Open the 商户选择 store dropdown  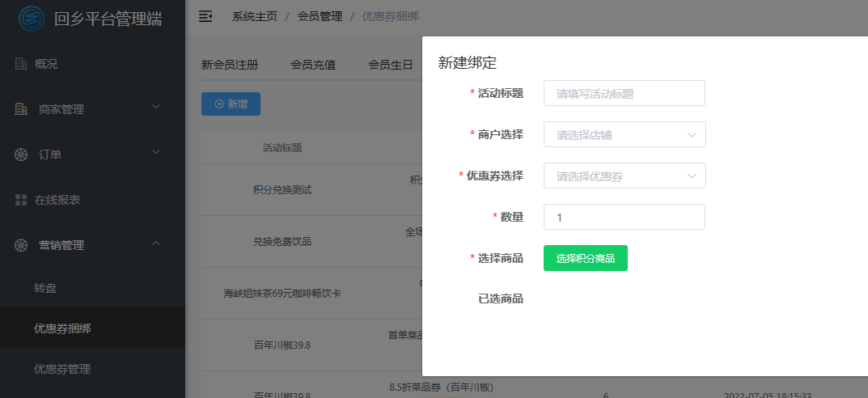tap(624, 135)
